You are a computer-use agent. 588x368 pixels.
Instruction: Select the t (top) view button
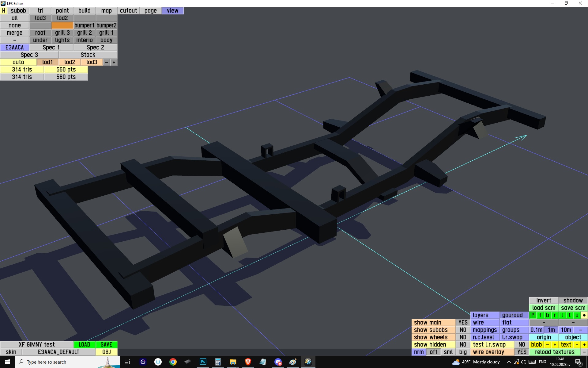point(569,315)
